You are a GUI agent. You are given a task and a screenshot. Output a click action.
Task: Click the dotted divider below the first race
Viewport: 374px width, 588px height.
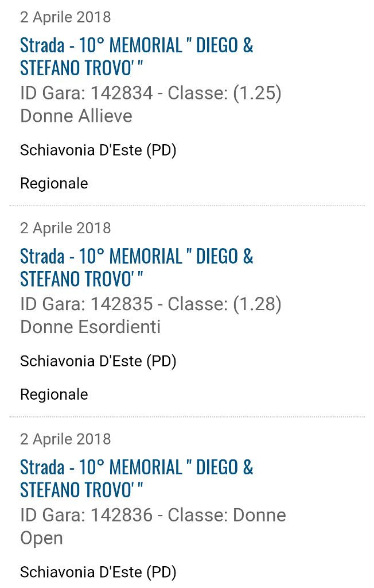click(x=187, y=206)
